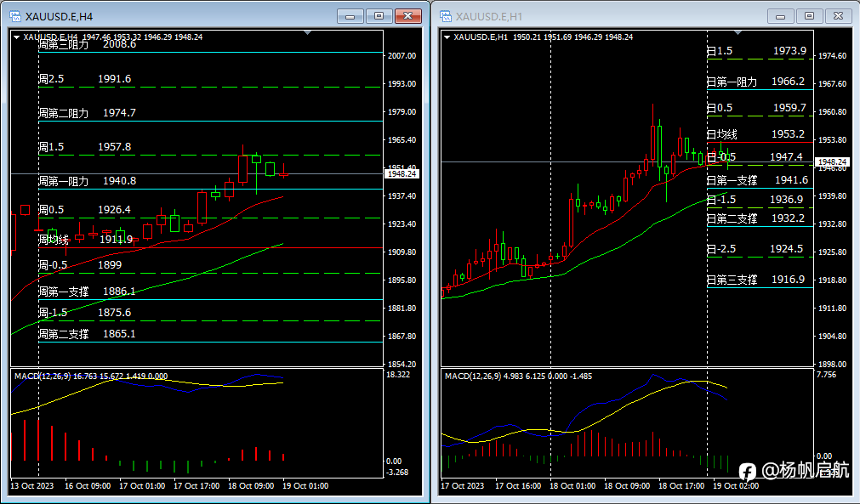Select the 日第二支撑 1932.2 level label
The height and width of the screenshot is (504, 860).
(755, 218)
